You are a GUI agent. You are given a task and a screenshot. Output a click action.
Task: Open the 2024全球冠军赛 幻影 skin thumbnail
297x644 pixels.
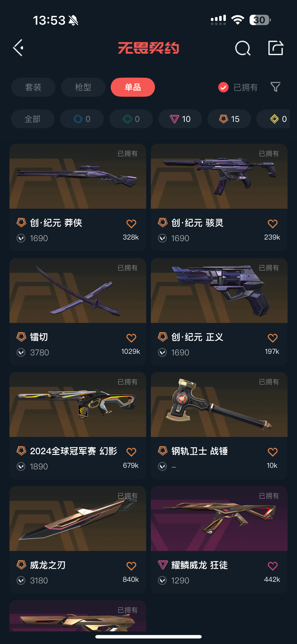(x=78, y=404)
